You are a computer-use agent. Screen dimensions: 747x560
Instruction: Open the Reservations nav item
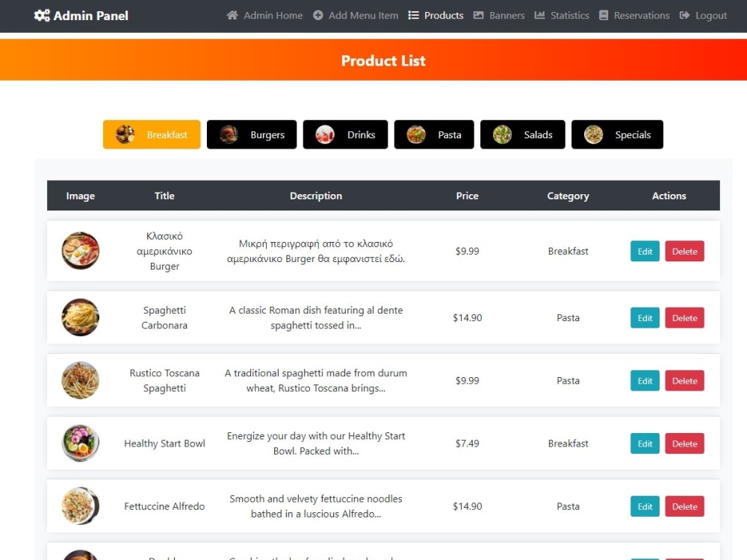[x=634, y=15]
